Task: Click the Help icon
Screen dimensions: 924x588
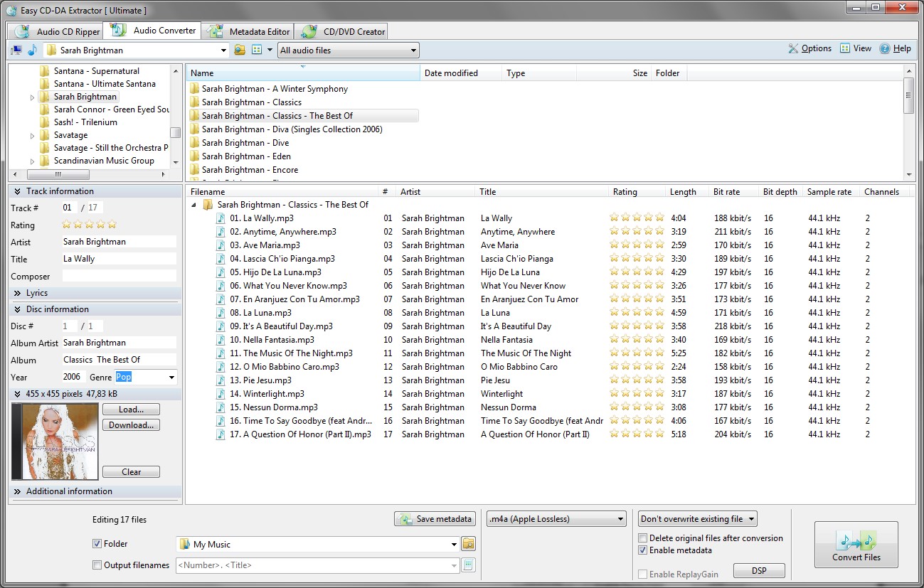Action: (x=885, y=48)
